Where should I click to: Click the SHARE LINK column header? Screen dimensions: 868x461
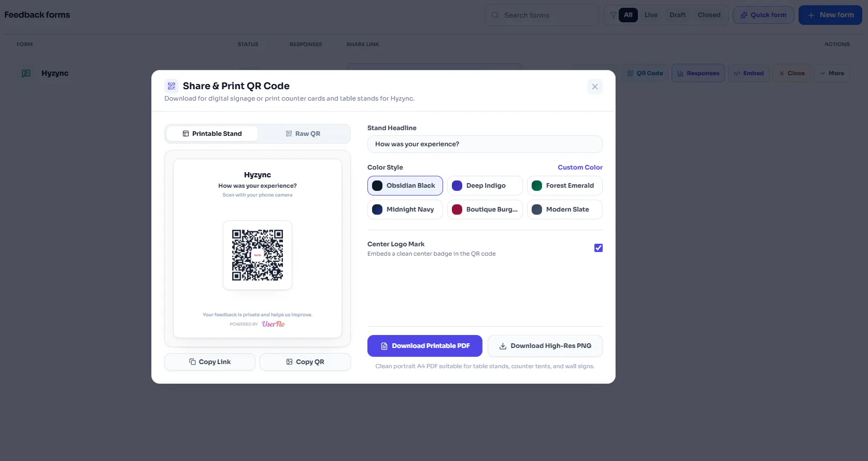(363, 45)
